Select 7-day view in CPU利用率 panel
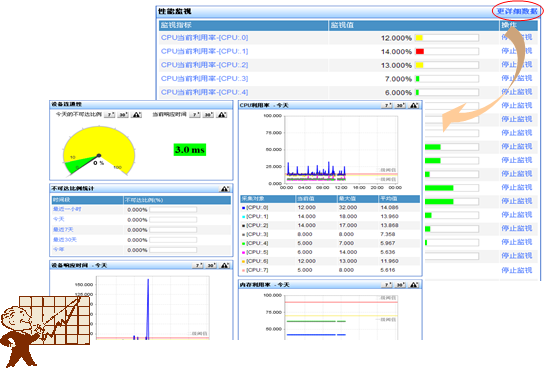 pos(387,105)
